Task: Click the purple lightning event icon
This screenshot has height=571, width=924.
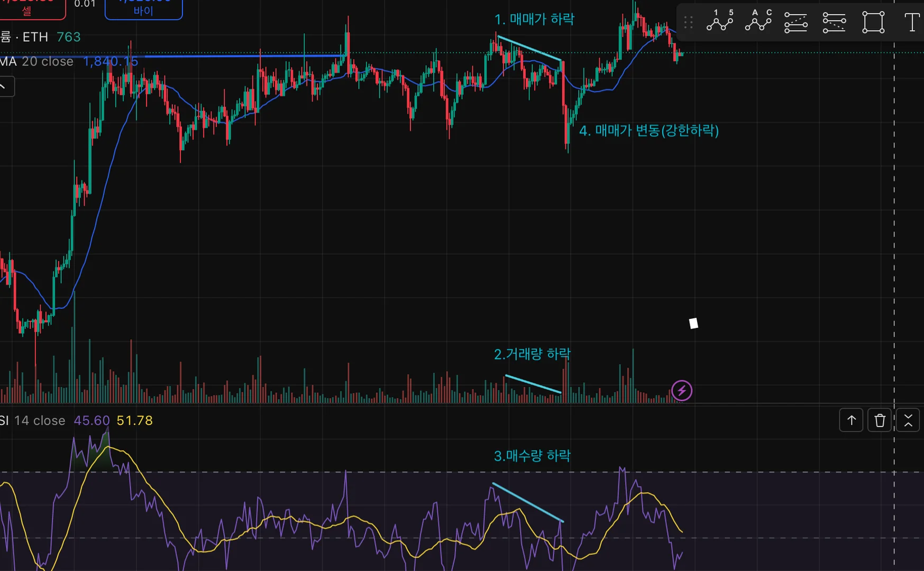Action: (x=682, y=391)
